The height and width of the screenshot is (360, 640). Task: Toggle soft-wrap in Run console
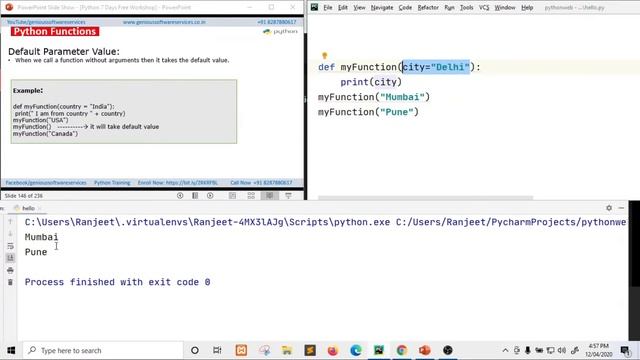click(10, 246)
